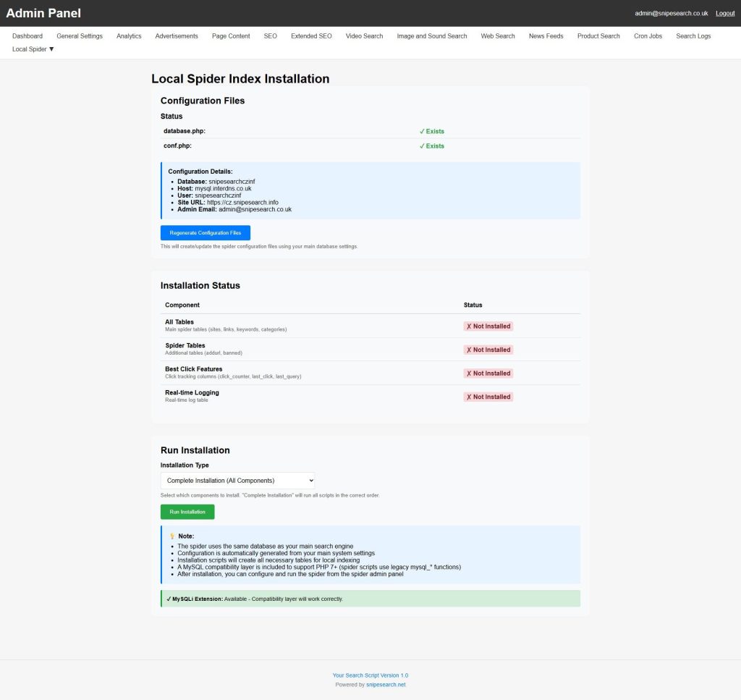This screenshot has height=700, width=741.
Task: Switch to the Analytics page
Action: (129, 36)
